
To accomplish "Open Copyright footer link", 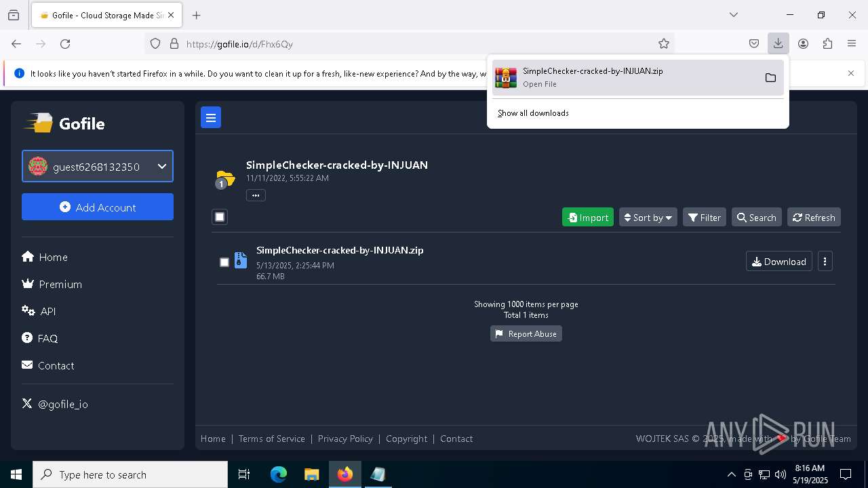I will (x=407, y=439).
